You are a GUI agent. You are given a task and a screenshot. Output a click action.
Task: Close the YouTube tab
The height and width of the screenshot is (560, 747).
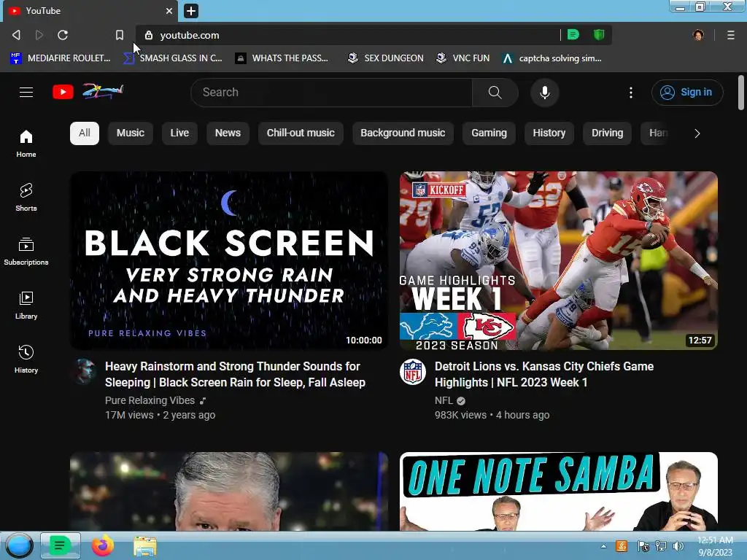click(x=169, y=10)
